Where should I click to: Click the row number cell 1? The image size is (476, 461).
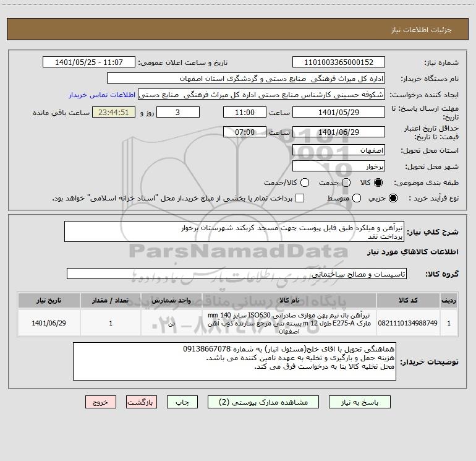point(449,323)
